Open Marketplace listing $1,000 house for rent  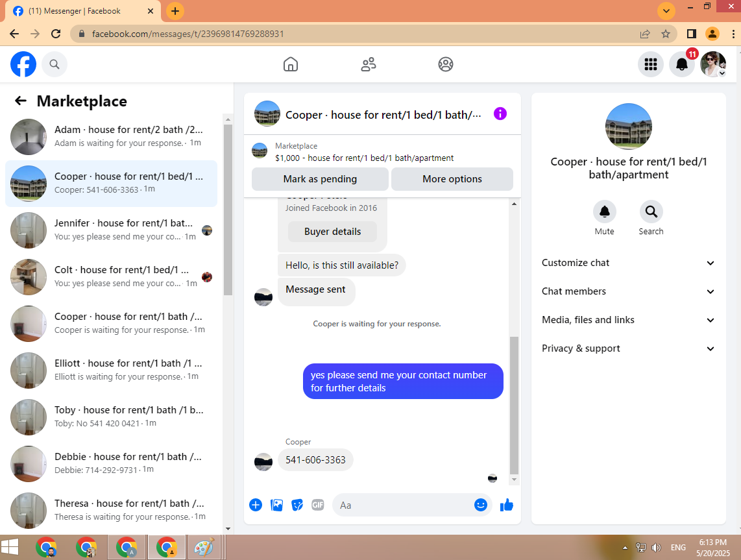click(365, 158)
